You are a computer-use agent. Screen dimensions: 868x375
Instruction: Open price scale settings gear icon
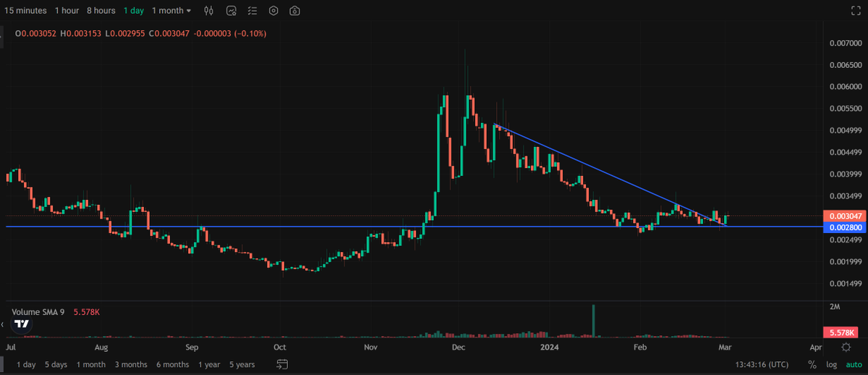[x=846, y=347]
